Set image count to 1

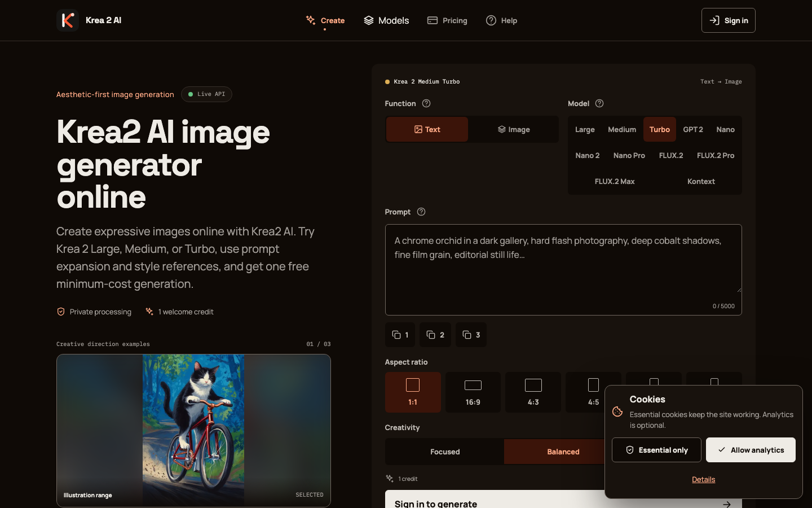pyautogui.click(x=400, y=335)
